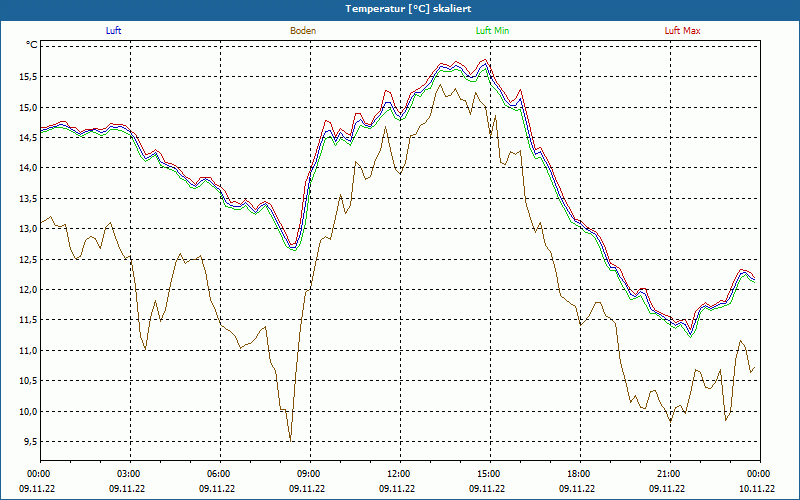
Task: Click the 03:00 time axis label
Action: click(130, 474)
